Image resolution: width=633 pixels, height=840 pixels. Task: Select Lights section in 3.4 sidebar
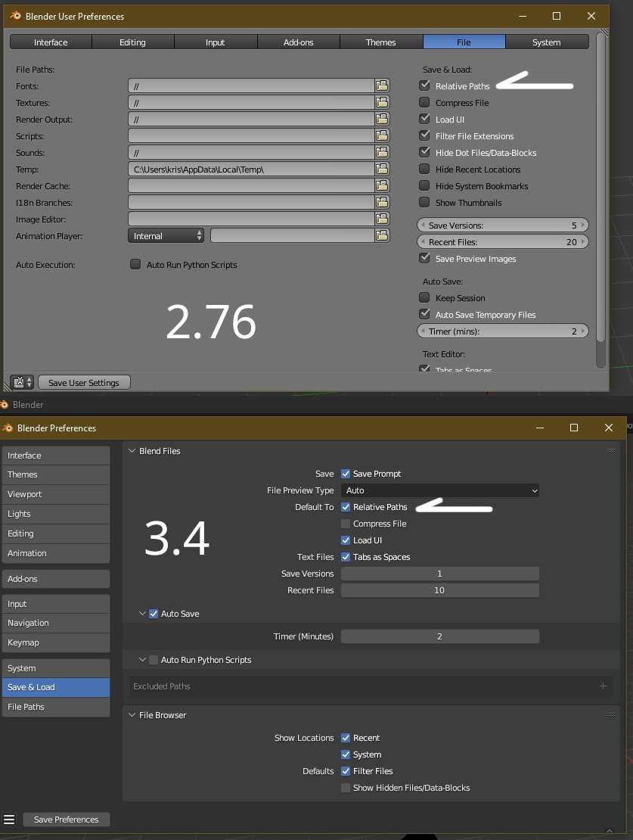click(x=56, y=514)
